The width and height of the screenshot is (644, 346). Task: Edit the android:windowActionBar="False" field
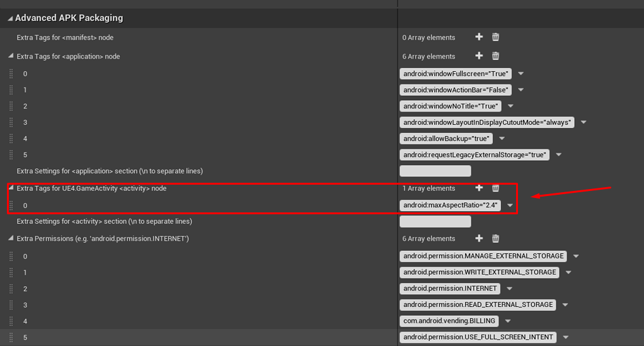point(456,89)
